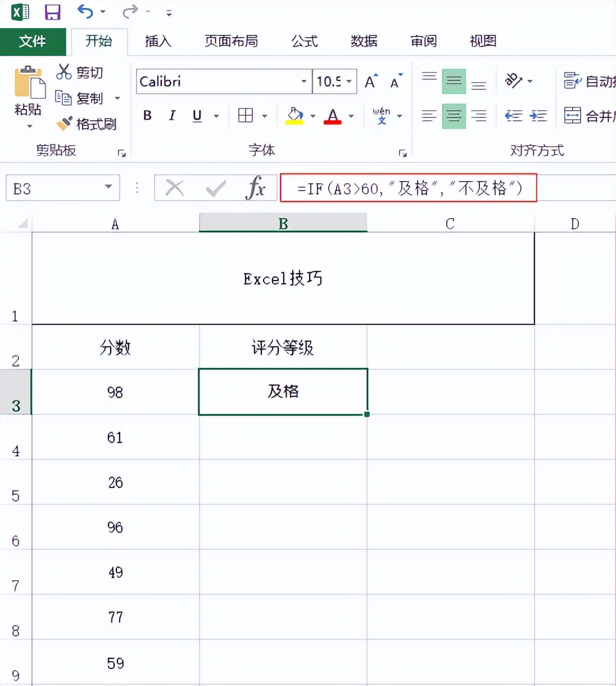Switch to the 插入 ribbon tab

(158, 41)
